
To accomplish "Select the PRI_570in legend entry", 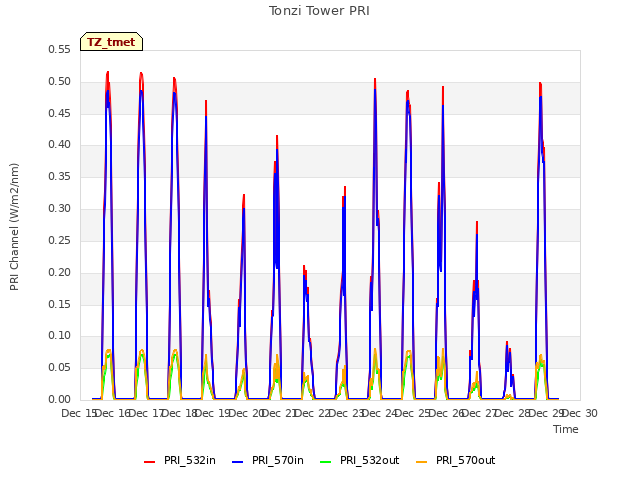I will (268, 460).
